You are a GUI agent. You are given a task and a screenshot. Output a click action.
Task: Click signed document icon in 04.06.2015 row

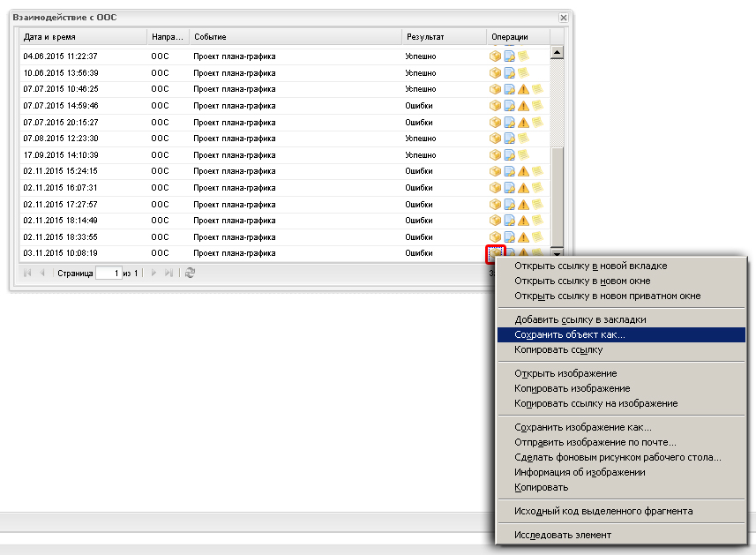point(509,56)
